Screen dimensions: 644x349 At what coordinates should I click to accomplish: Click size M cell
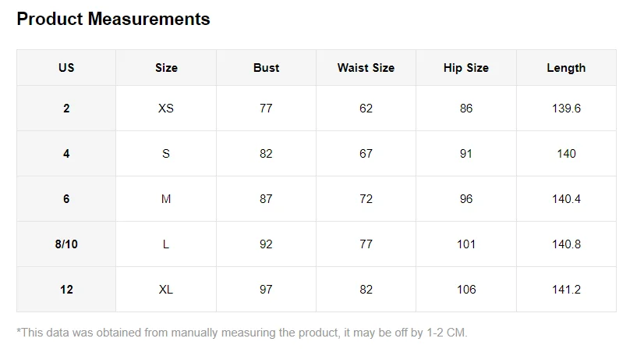coord(166,199)
